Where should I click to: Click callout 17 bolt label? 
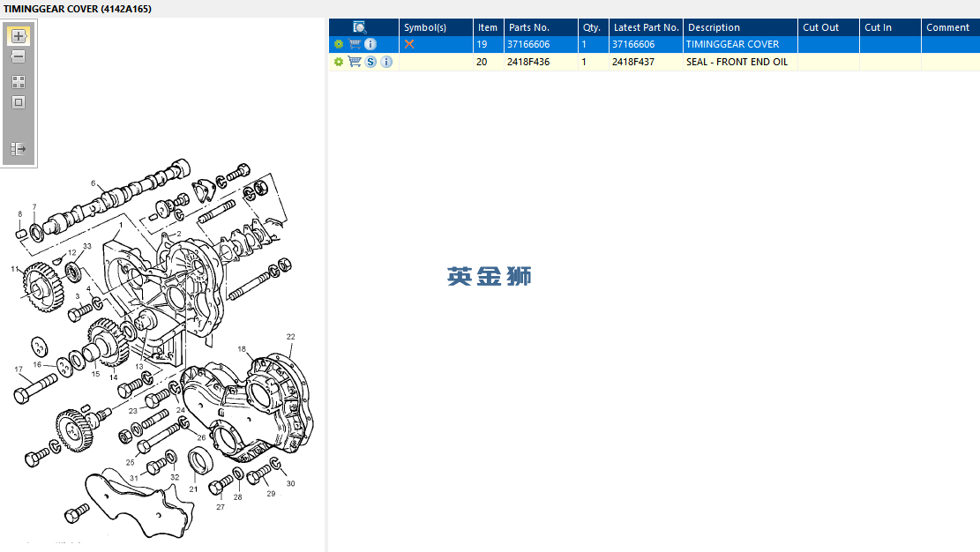coord(19,369)
